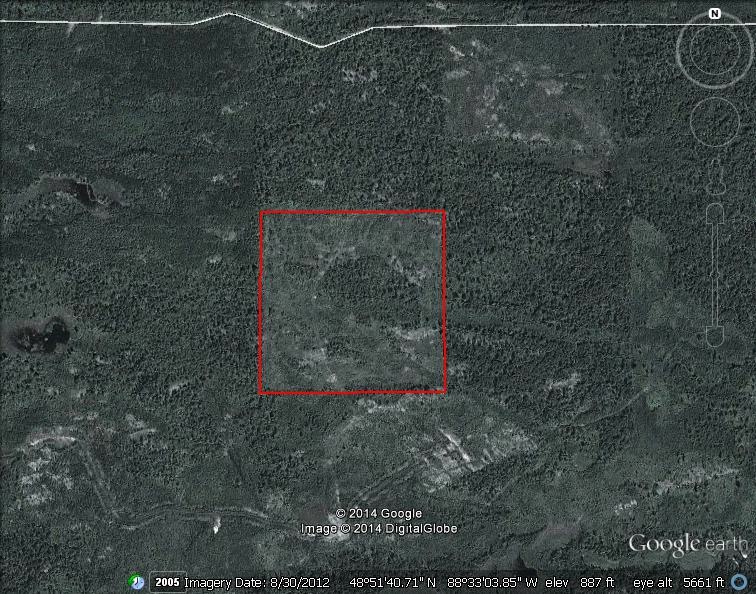Click the elev 887 ft readout
Viewport: 756px width, 594px height.
click(x=580, y=582)
